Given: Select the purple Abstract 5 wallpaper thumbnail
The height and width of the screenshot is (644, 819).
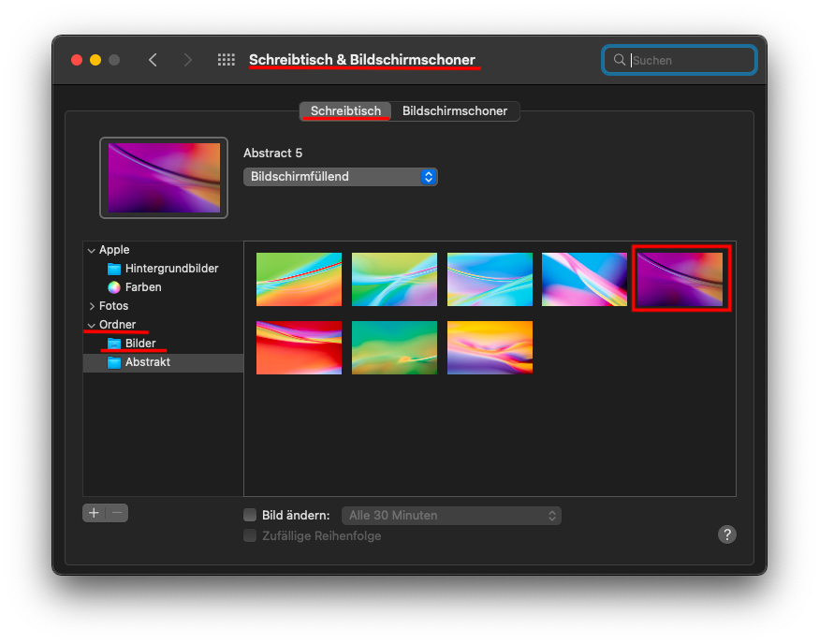Looking at the screenshot, I should pos(680,279).
